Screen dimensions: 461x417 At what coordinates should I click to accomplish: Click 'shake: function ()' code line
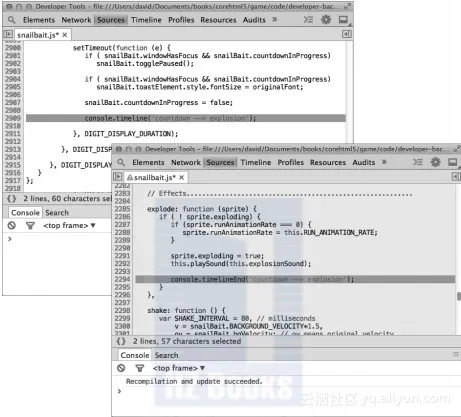(x=186, y=310)
